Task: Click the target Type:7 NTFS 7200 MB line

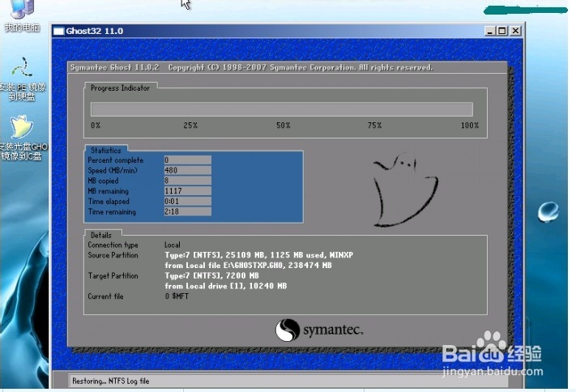Action: coord(211,275)
